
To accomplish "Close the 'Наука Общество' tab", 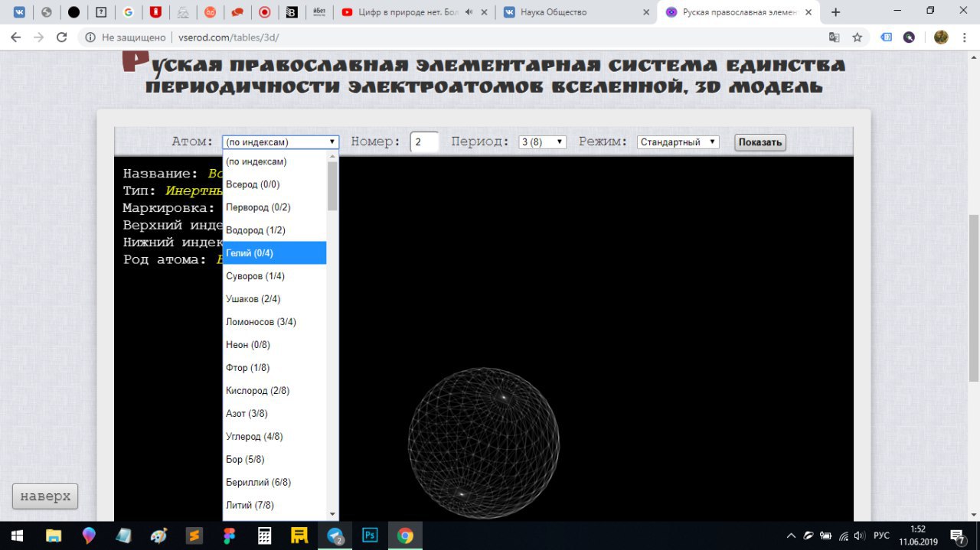I will (x=646, y=12).
